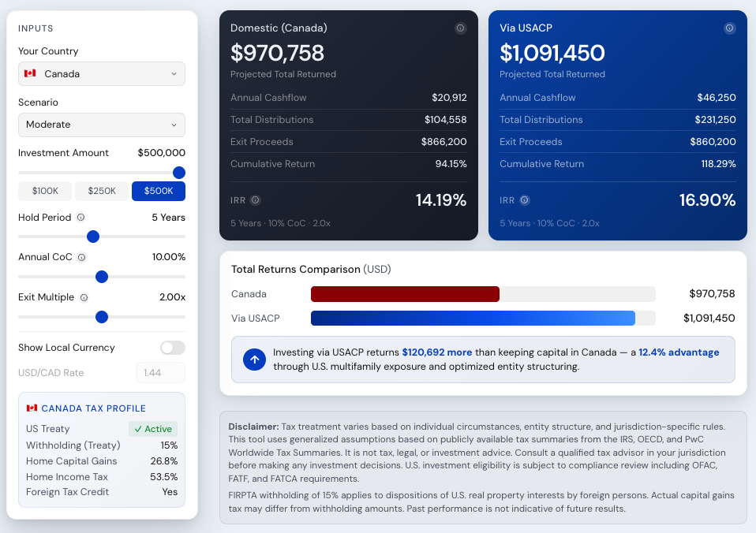Viewport: 756px width, 533px height.
Task: Click the $860,200 Exit Proceeds value
Action: [713, 142]
